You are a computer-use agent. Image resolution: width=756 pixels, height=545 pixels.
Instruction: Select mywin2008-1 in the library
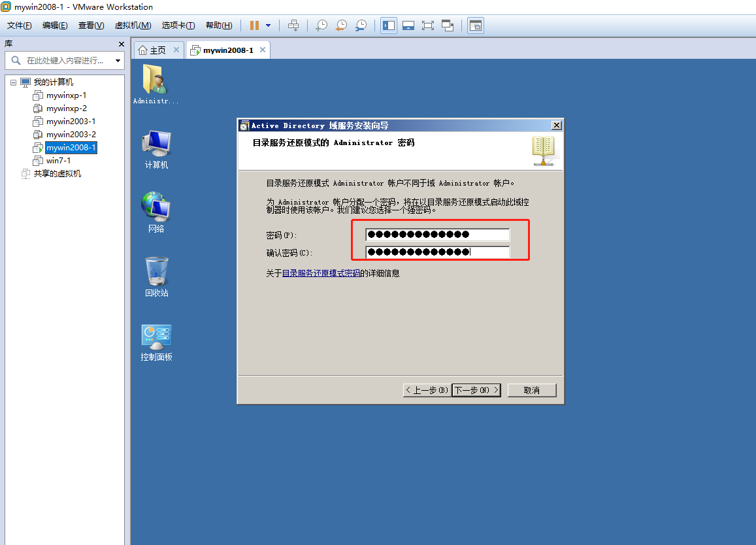[71, 147]
